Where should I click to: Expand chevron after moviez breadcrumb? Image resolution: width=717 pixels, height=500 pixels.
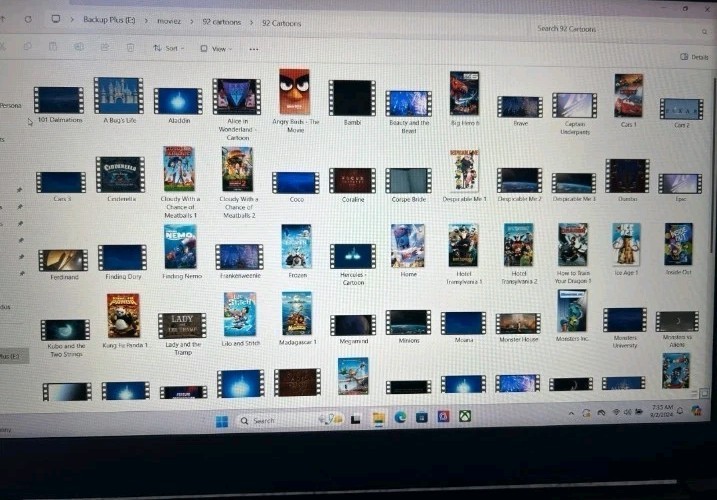point(192,22)
